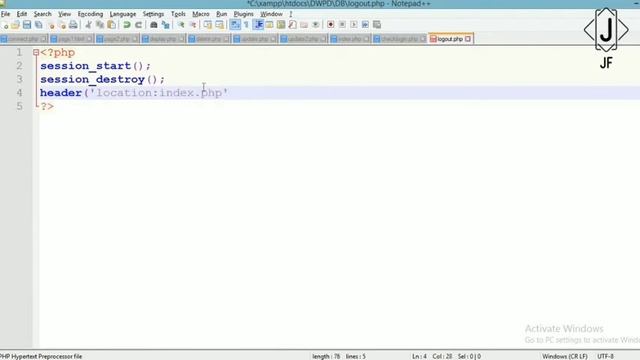Close the connect.php tab
640x360 pixels.
pos(43,39)
